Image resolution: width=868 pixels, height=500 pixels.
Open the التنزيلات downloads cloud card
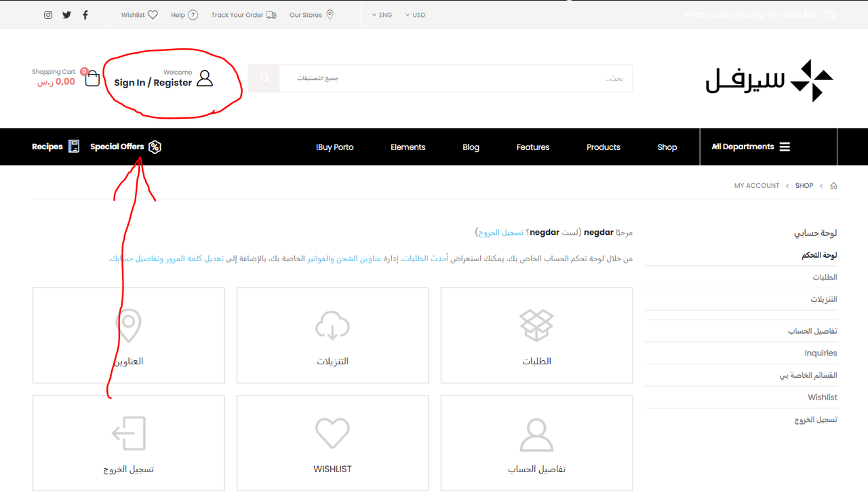pos(332,335)
